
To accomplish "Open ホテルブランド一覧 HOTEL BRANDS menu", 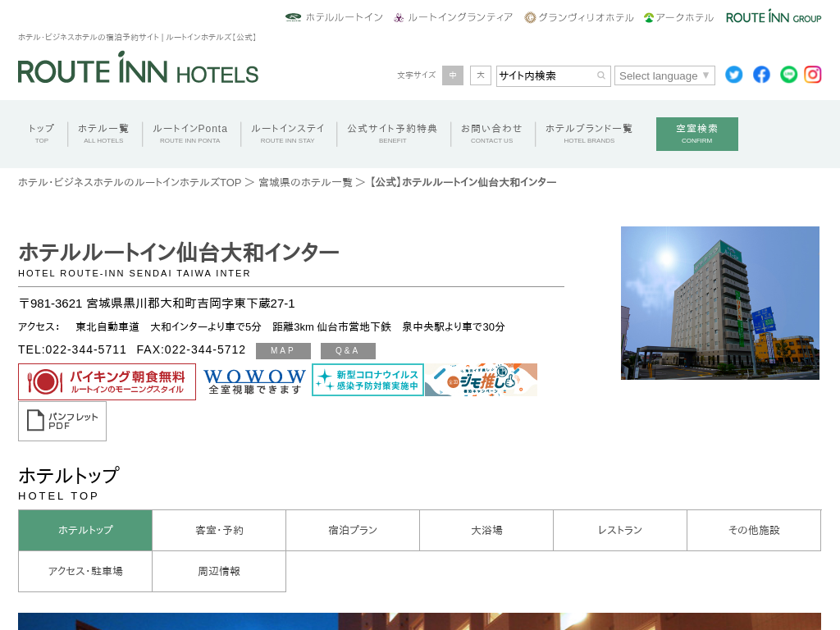I will [589, 134].
